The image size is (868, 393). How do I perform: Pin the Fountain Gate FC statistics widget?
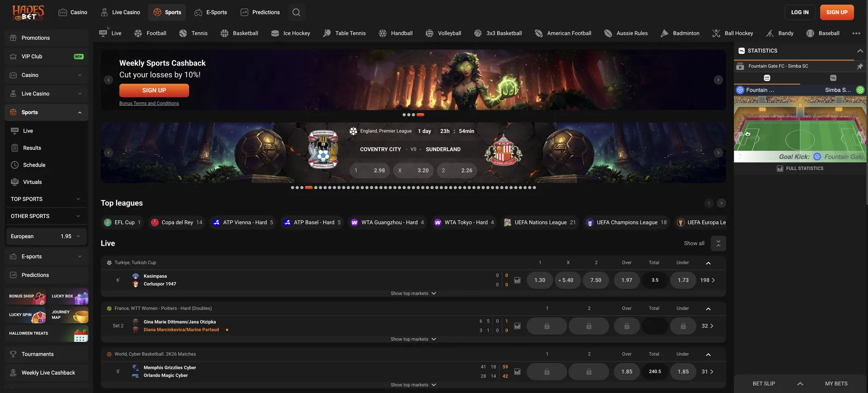[860, 66]
